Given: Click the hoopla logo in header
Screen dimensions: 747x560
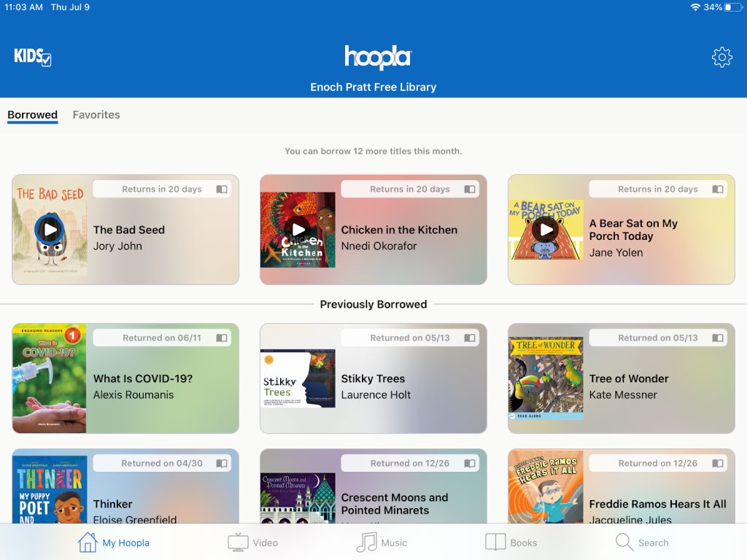Looking at the screenshot, I should pyautogui.click(x=379, y=57).
